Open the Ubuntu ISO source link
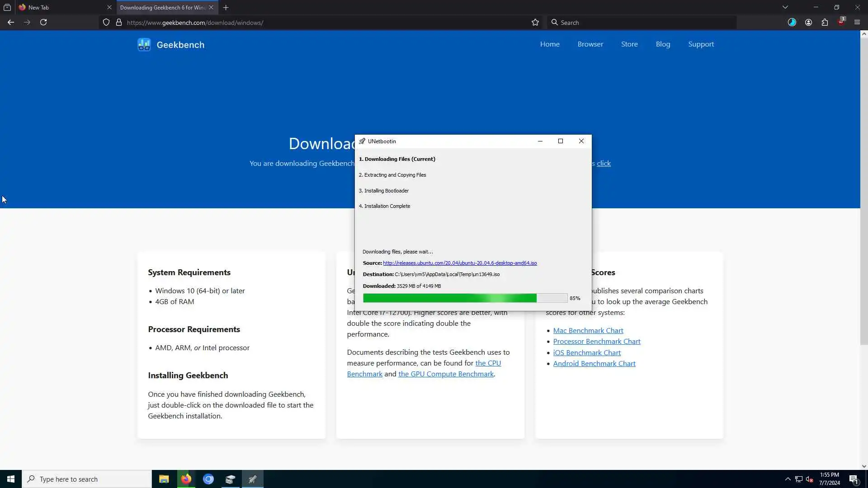 pos(460,263)
